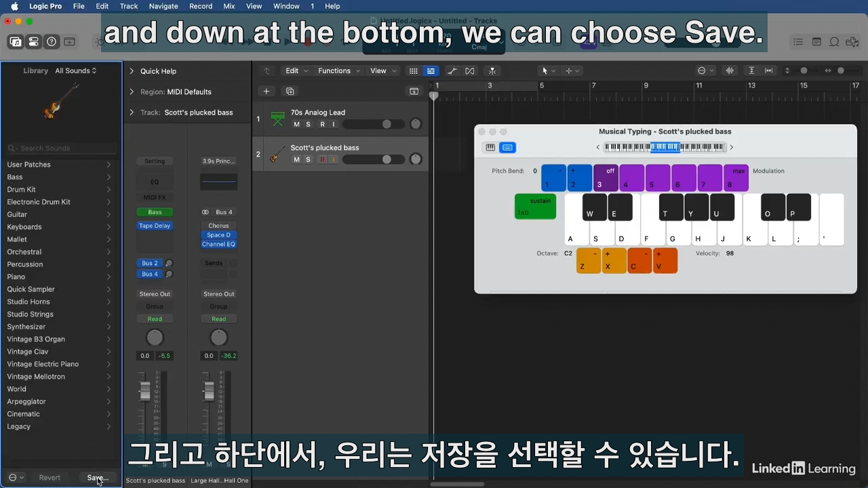Click the Channel EQ effect slot
868x488 pixels.
click(x=218, y=244)
